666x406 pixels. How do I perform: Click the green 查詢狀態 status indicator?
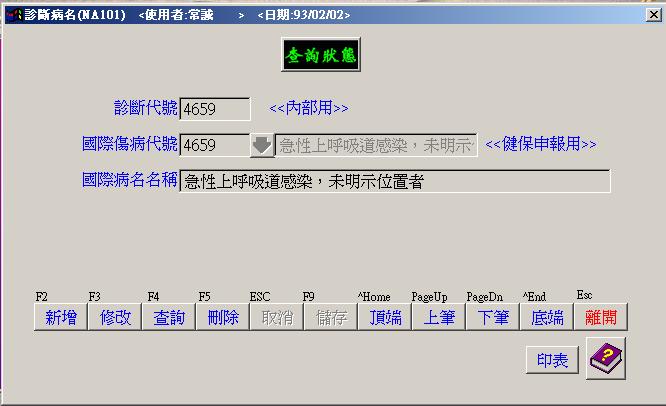(x=320, y=56)
